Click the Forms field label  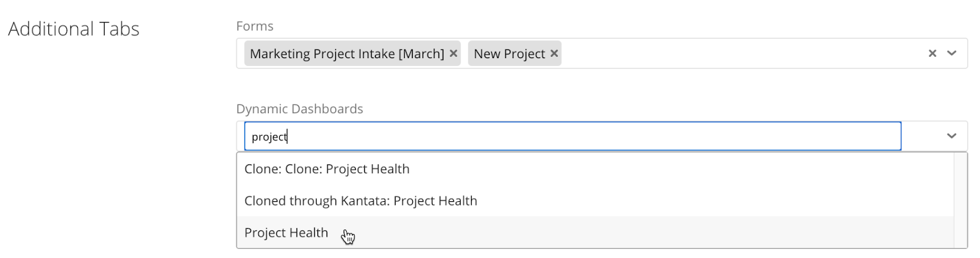coord(255,26)
